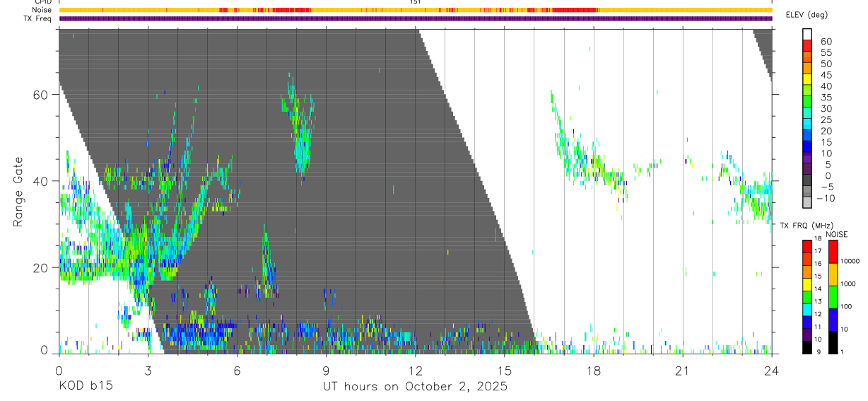Click the '1' label on the NOISE scale
868x401 pixels.
841,352
